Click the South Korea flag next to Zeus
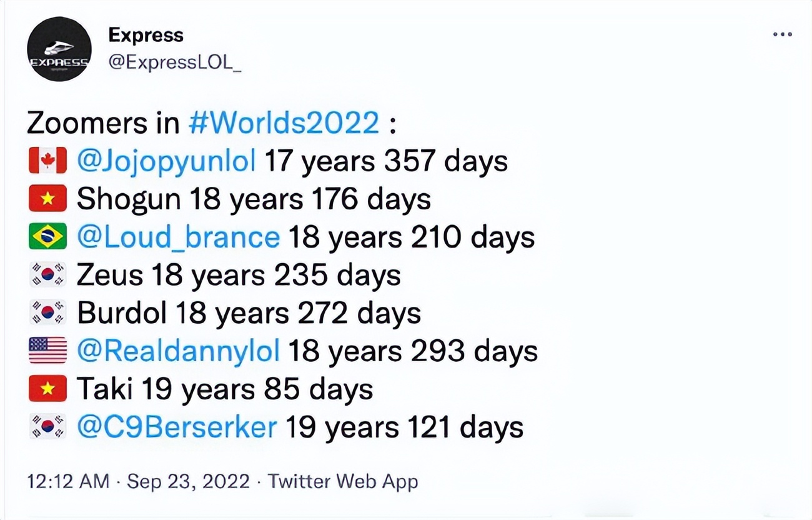This screenshot has height=520, width=812. (46, 274)
